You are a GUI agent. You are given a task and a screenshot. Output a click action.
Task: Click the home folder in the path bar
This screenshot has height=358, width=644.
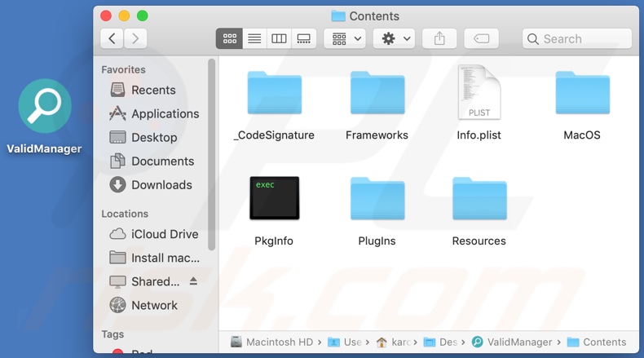(394, 342)
